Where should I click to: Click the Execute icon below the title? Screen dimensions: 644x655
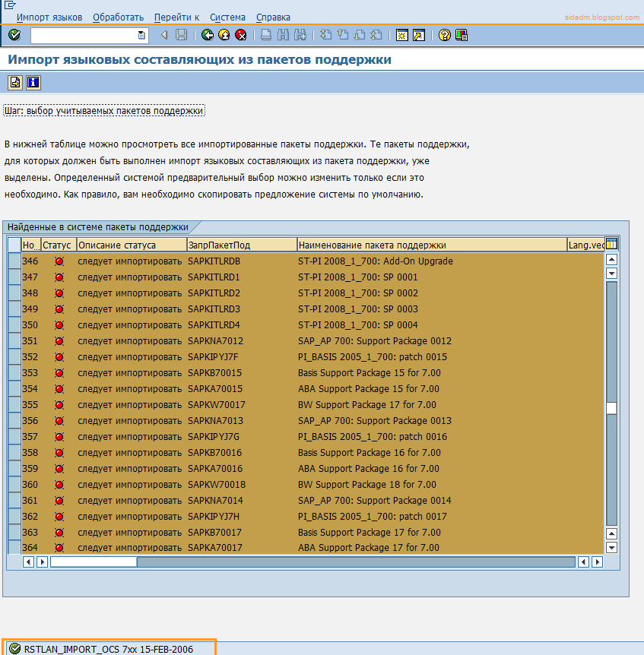pyautogui.click(x=15, y=82)
